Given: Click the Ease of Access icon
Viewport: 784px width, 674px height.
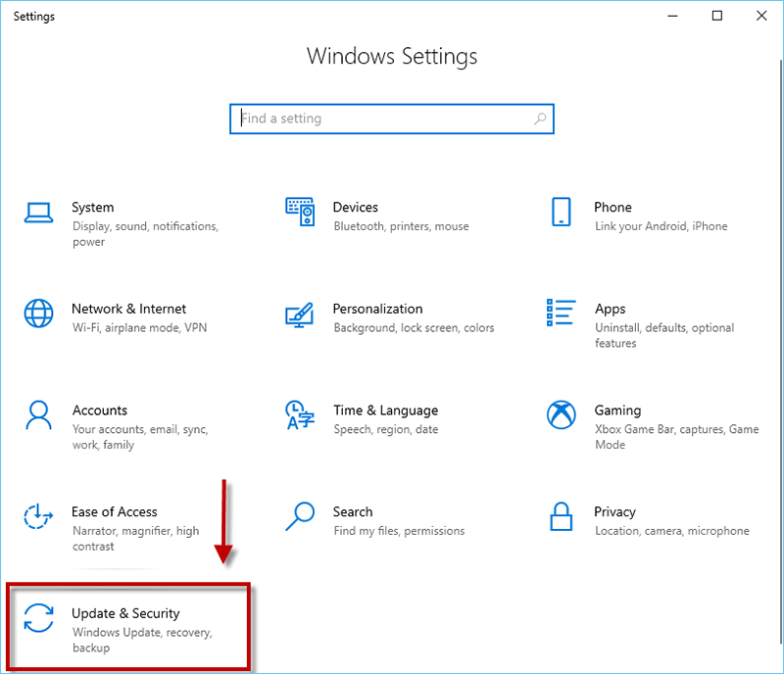Looking at the screenshot, I should pos(38,516).
